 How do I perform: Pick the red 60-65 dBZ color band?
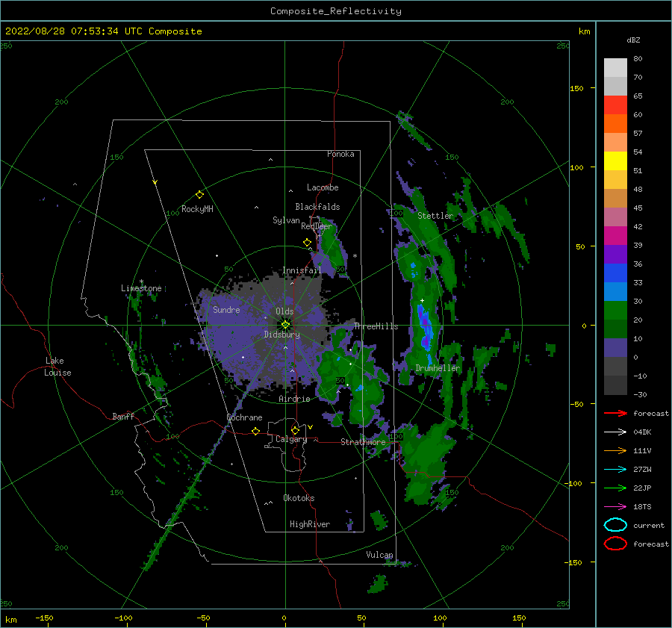click(615, 105)
